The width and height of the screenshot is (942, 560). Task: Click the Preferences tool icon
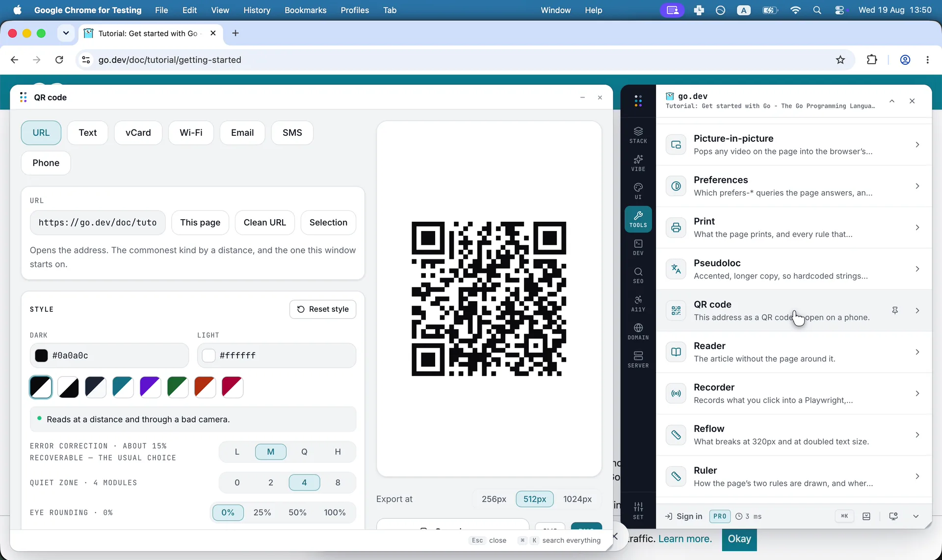click(x=676, y=186)
